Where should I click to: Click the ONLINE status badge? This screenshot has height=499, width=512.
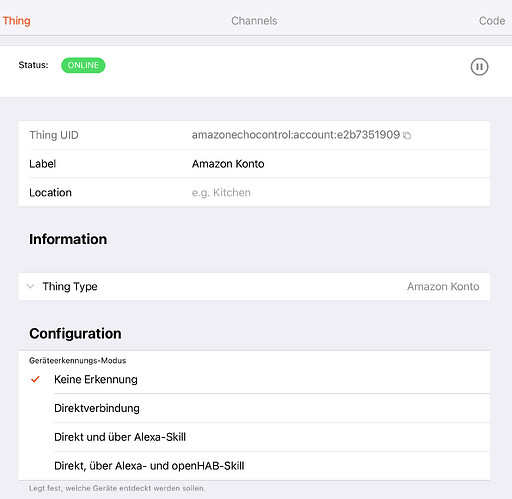click(x=83, y=65)
